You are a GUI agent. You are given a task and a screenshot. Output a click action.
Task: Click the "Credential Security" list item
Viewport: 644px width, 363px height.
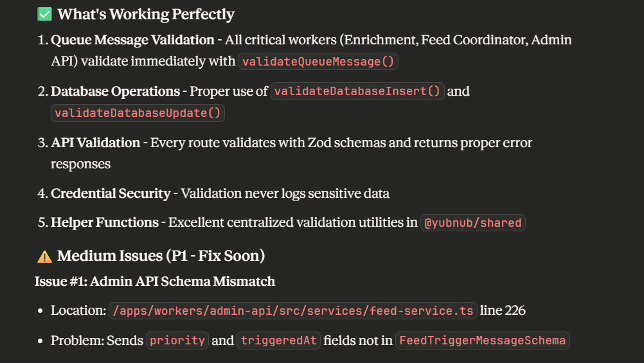(111, 193)
